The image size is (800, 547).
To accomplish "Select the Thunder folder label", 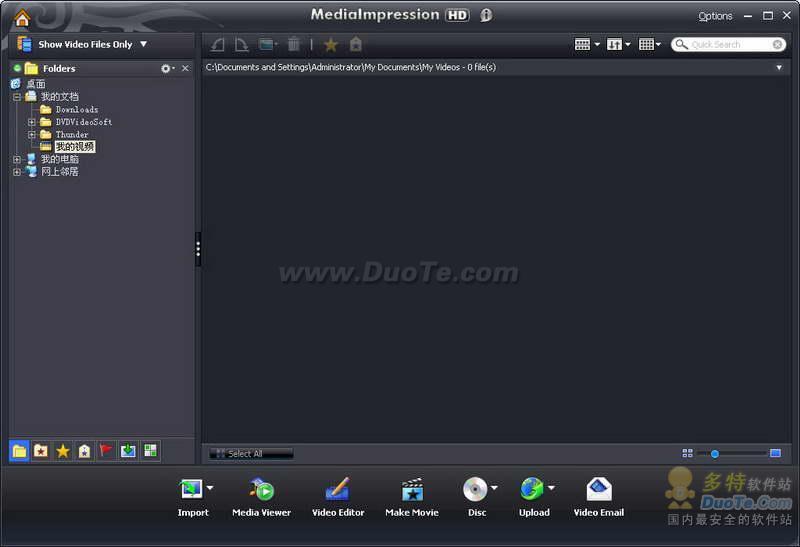I will click(x=72, y=135).
